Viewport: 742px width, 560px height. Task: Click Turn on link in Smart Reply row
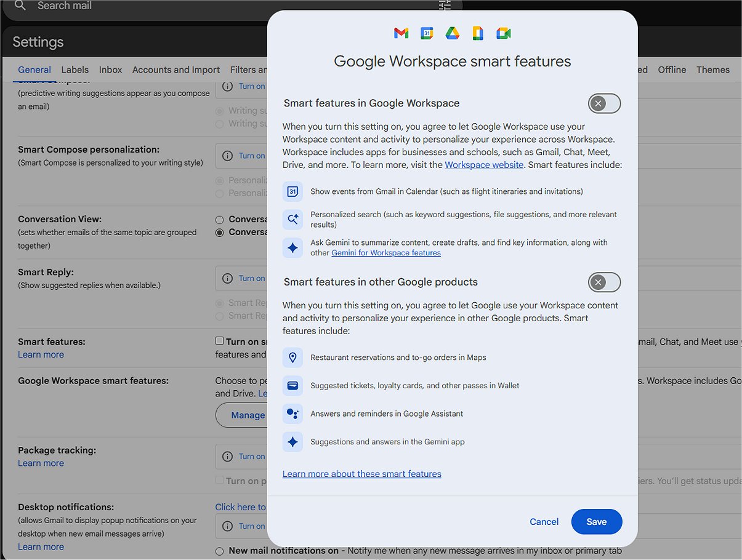(x=252, y=278)
